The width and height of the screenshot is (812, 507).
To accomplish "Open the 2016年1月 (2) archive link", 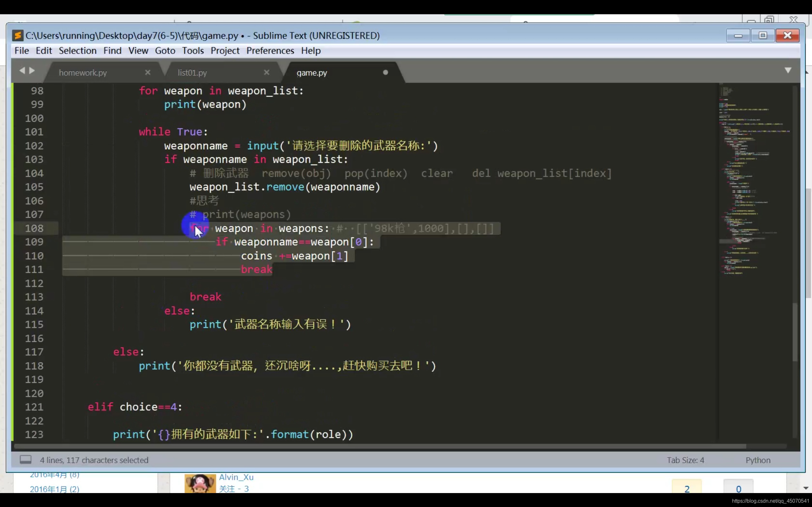I will point(54,489).
